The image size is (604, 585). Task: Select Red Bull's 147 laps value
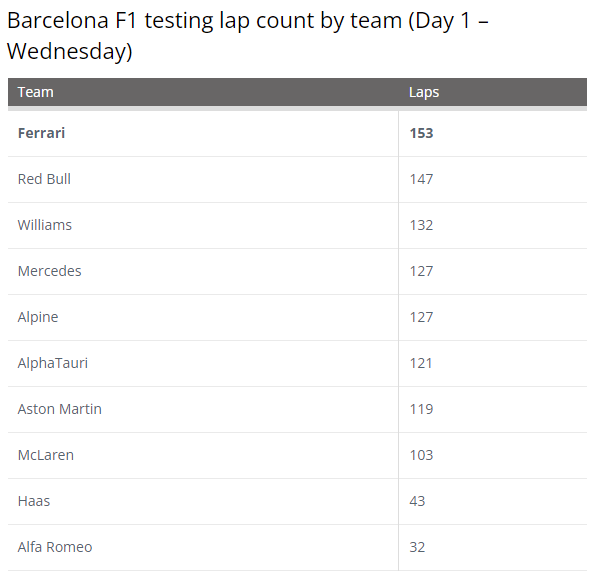point(421,179)
